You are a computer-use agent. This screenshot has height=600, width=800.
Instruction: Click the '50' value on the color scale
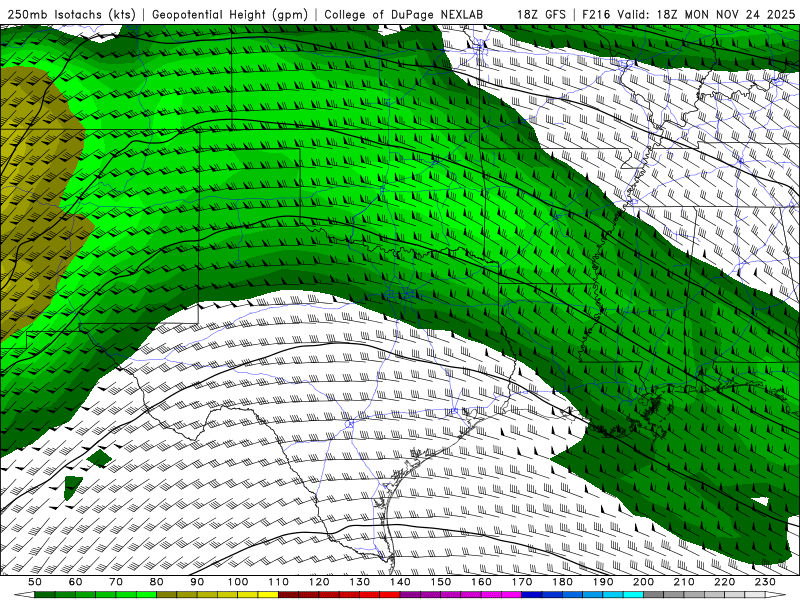[x=35, y=582]
